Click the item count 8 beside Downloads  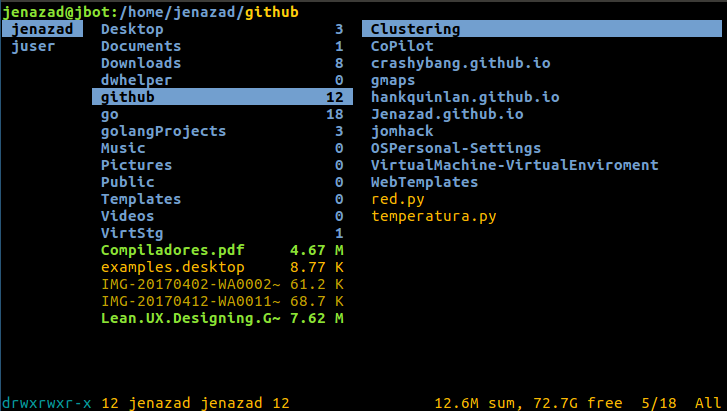(x=339, y=63)
